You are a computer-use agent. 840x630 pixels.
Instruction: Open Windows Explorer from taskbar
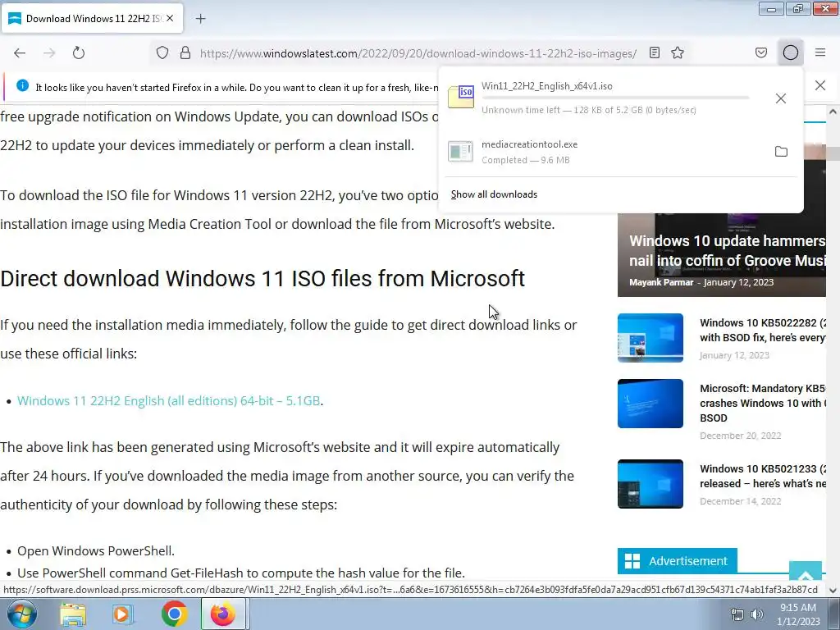tap(73, 614)
